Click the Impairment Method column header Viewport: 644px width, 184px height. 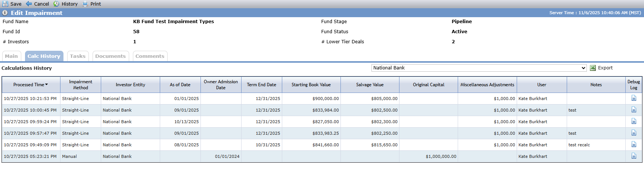(x=81, y=85)
